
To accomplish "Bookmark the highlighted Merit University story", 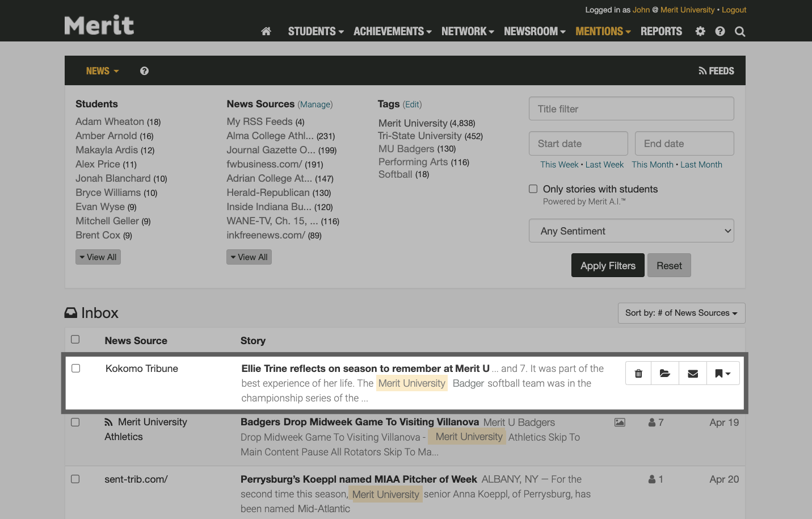I will (722, 373).
